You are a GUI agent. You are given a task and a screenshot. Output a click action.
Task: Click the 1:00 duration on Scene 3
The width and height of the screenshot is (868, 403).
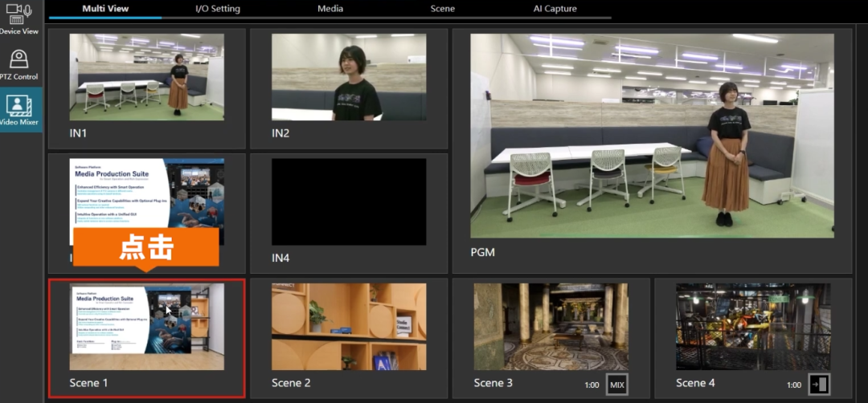(592, 385)
